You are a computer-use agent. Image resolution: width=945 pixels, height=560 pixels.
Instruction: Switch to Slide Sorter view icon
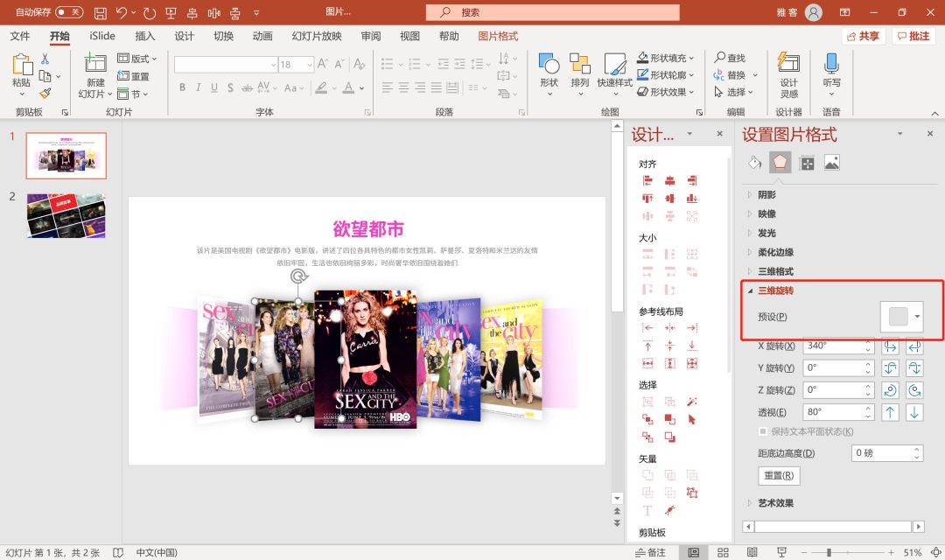(723, 552)
